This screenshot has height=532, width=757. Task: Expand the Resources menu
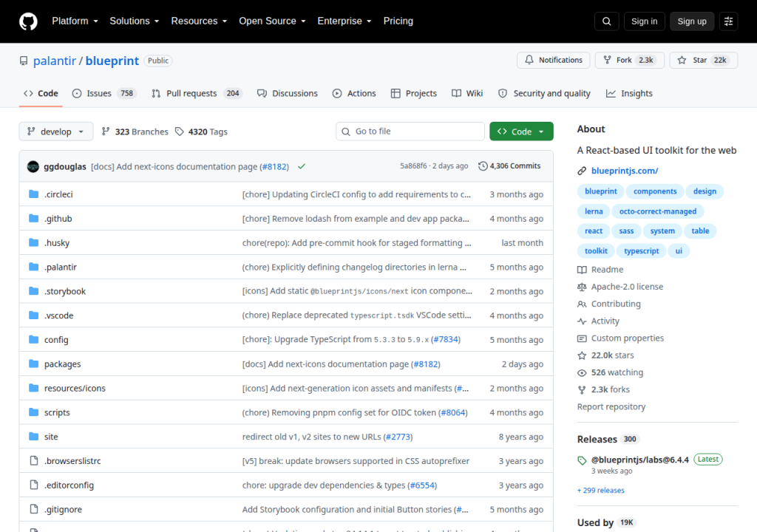point(199,21)
